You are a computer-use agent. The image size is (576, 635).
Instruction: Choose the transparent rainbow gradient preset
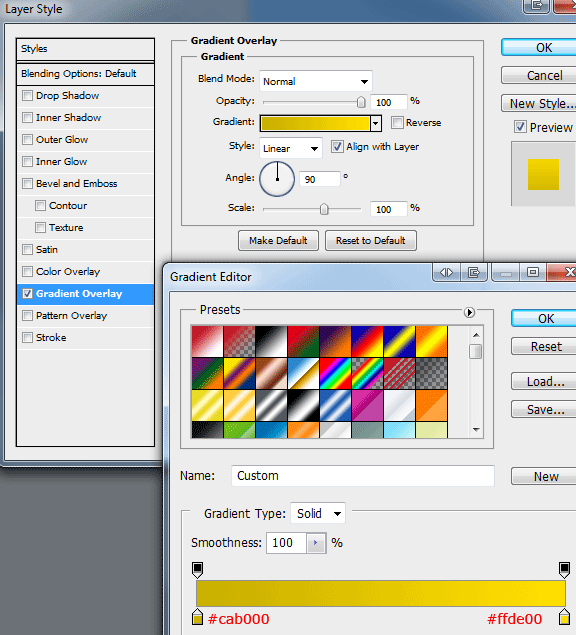(x=367, y=373)
